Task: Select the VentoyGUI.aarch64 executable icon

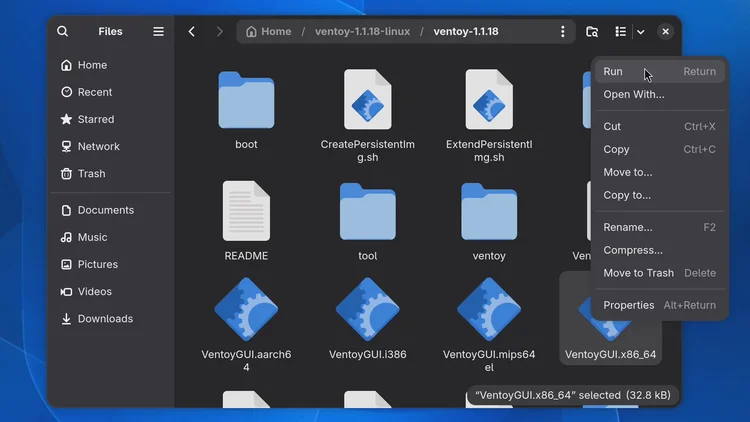Action: [x=246, y=309]
